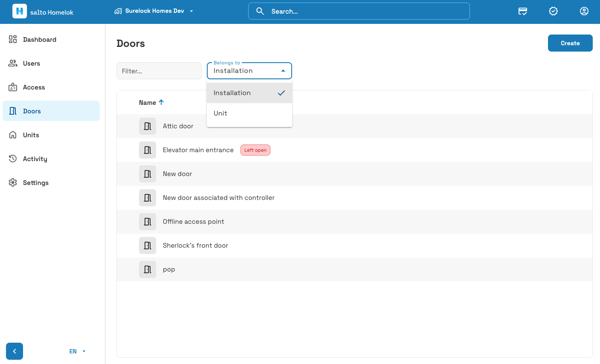The height and width of the screenshot is (364, 600).
Task: Click the Filter input field
Action: click(159, 71)
